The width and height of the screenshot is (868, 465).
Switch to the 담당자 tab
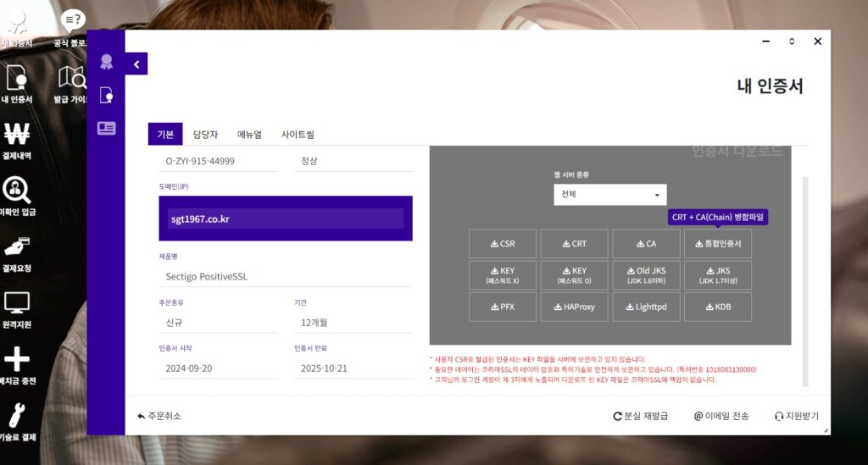[205, 135]
